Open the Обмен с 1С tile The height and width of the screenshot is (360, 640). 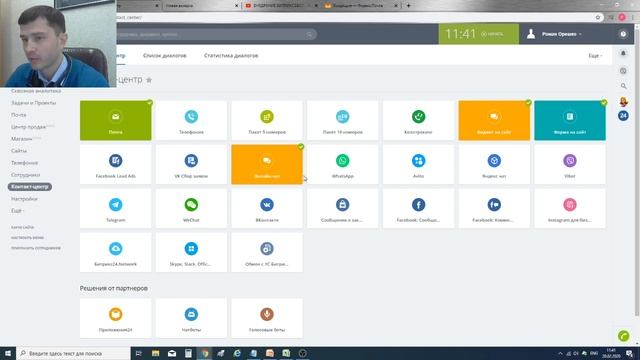(267, 253)
